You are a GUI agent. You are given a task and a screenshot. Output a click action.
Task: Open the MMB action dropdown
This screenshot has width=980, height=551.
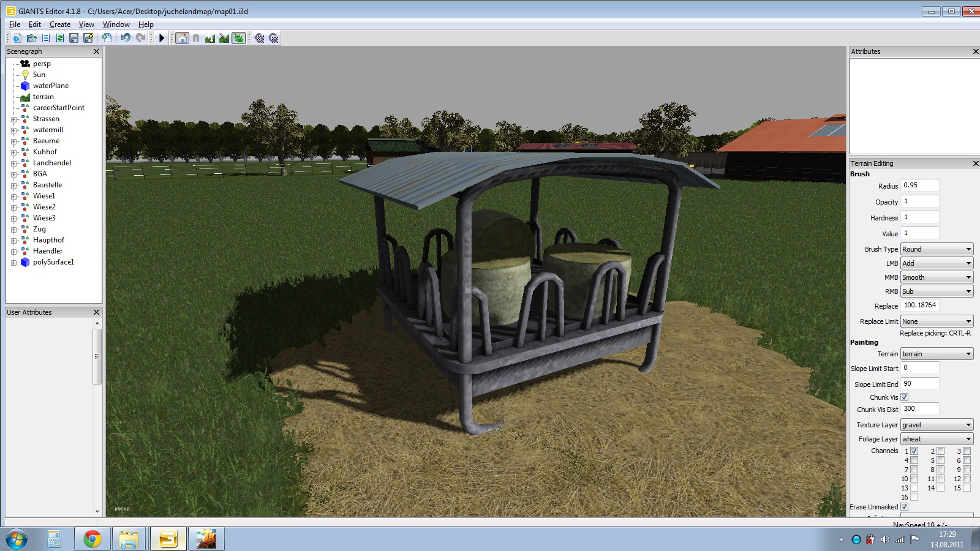tap(937, 277)
